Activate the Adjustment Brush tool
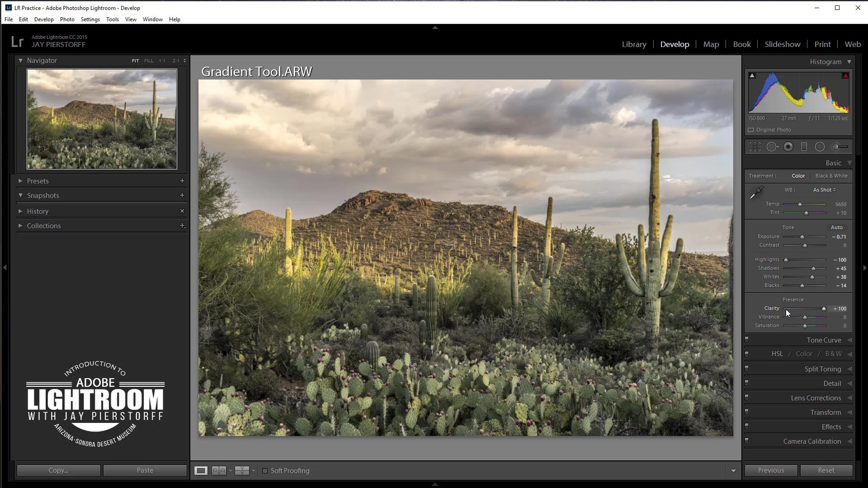Screen dimensions: 868x488 pyautogui.click(x=840, y=147)
